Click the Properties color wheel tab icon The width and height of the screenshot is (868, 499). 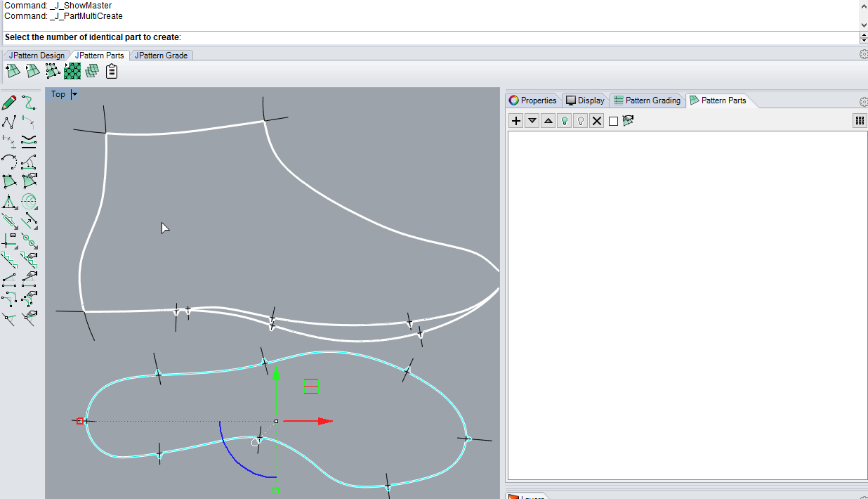point(514,101)
